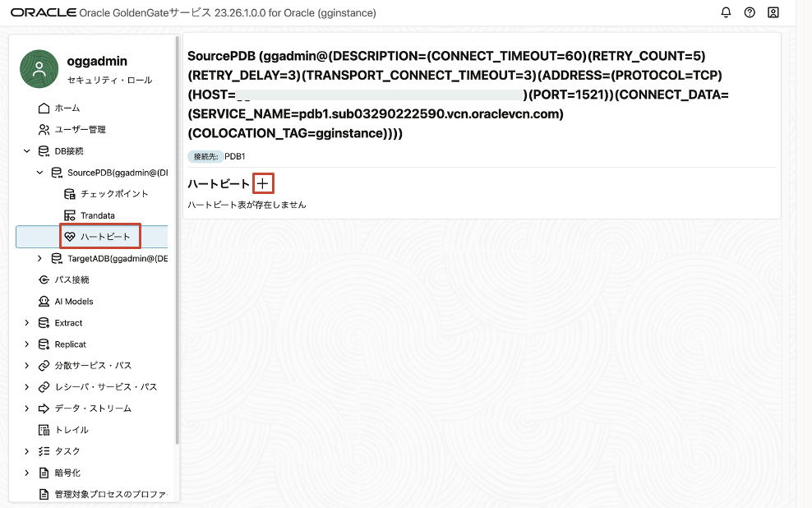Open the help question mark icon
This screenshot has height=508, width=812.
click(x=750, y=12)
